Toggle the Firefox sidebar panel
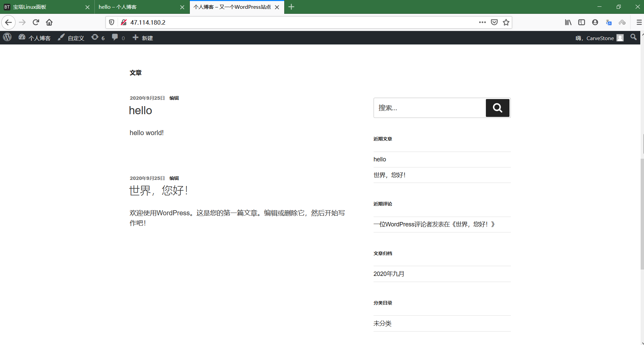644x345 pixels. point(581,22)
